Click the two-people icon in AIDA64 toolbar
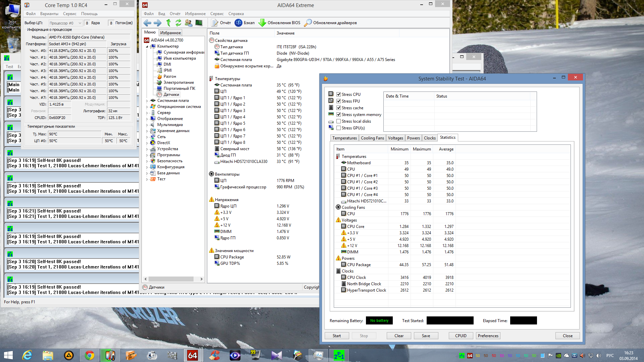644x362 pixels. coord(189,23)
